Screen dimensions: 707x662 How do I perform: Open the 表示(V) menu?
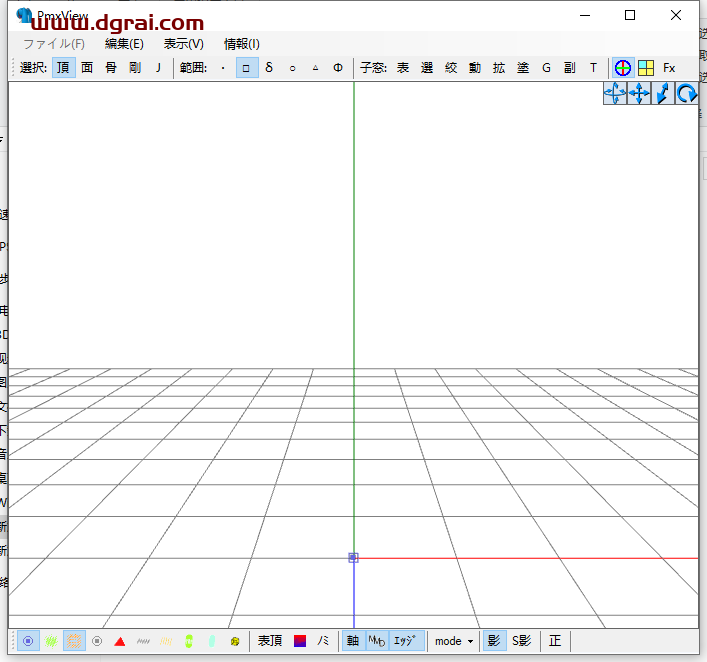[x=184, y=44]
